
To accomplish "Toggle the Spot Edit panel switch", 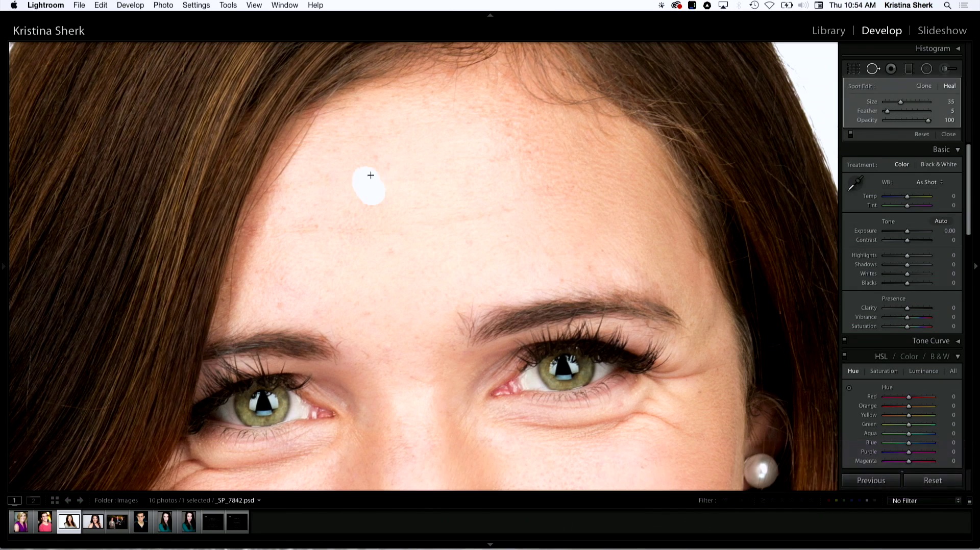I will tap(850, 134).
